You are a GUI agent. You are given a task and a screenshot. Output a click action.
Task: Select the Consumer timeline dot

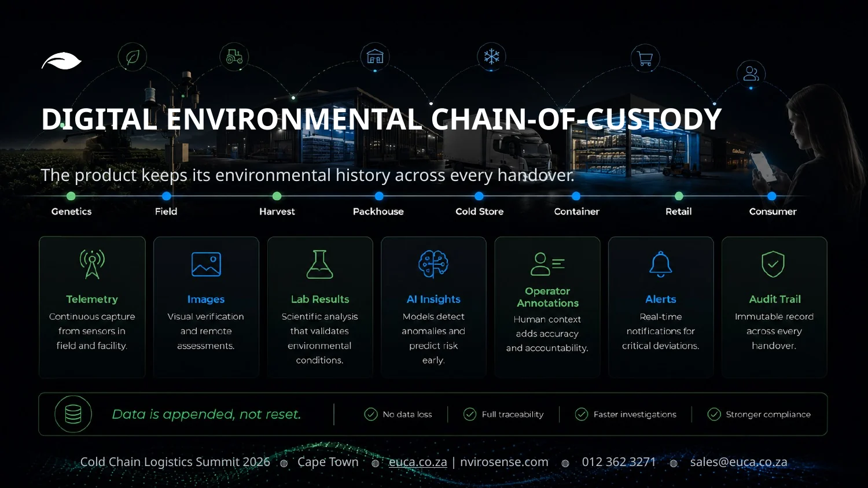click(772, 196)
